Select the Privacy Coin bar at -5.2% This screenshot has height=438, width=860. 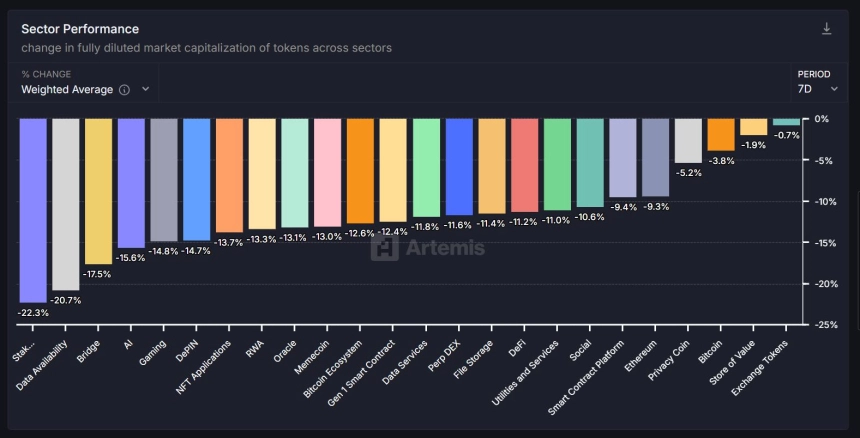tap(688, 141)
